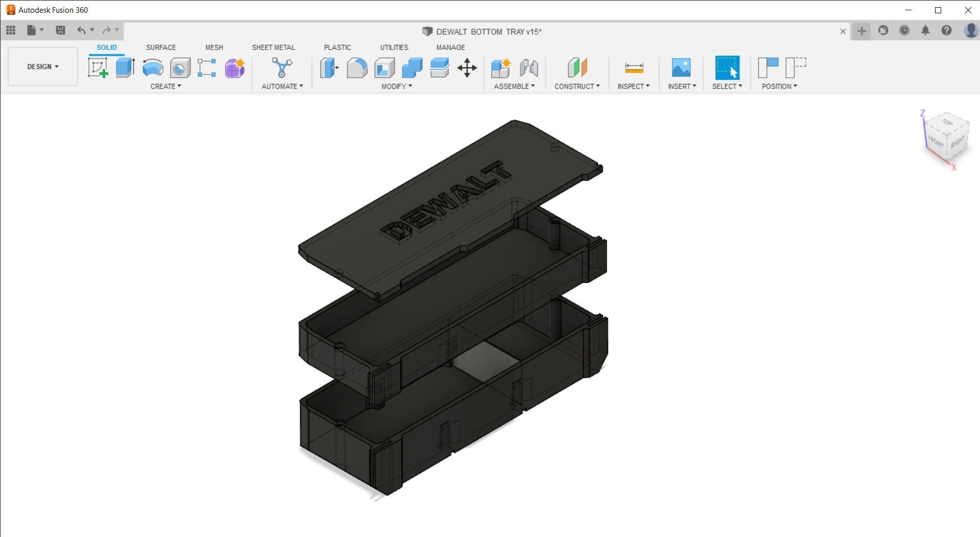The height and width of the screenshot is (537, 980).
Task: Open the Job Status clock icon
Action: point(904,31)
